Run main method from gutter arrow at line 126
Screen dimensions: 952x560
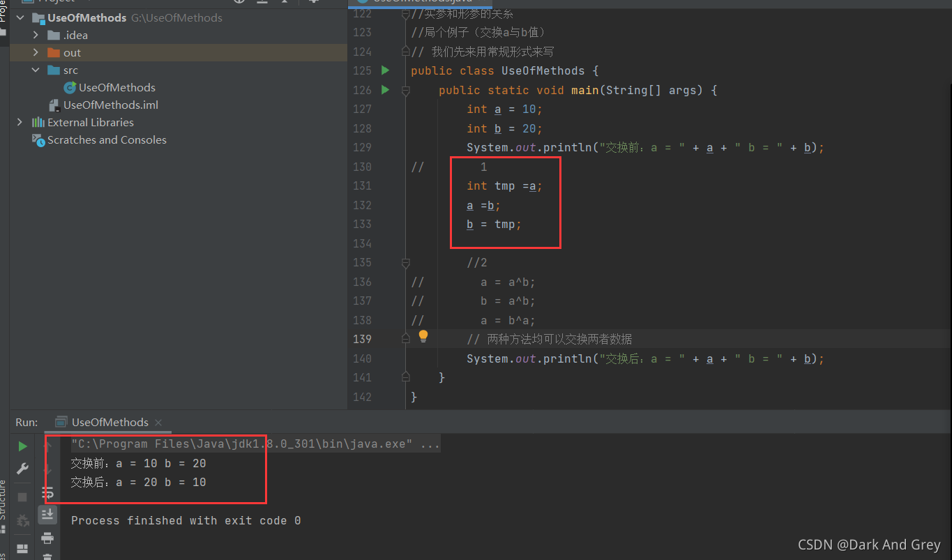385,90
